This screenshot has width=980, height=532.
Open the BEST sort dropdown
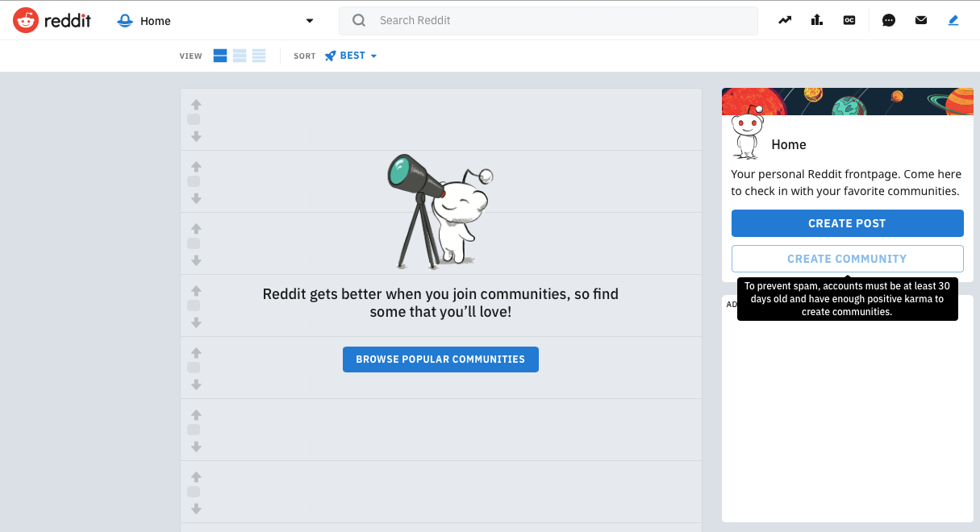pyautogui.click(x=351, y=56)
